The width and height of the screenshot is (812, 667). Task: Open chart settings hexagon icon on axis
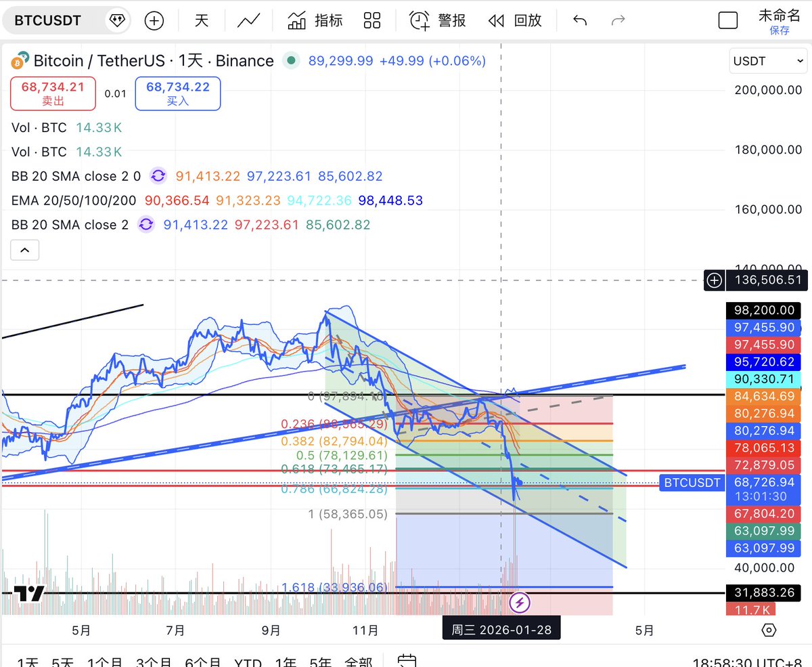click(x=769, y=630)
